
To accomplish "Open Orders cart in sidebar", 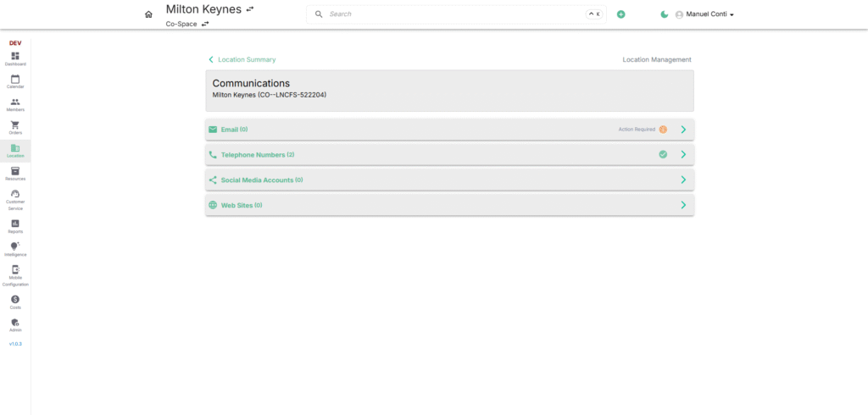I will point(15,127).
